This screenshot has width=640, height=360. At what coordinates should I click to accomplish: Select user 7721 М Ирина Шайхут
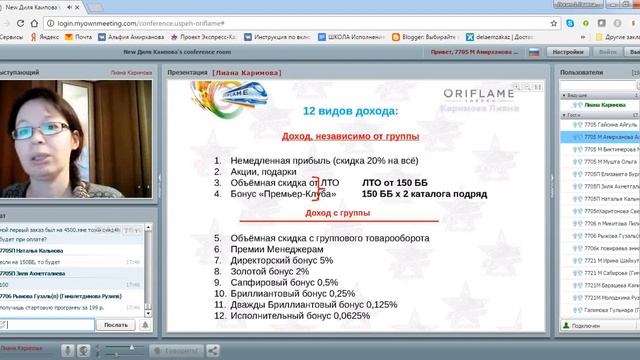(x=600, y=260)
